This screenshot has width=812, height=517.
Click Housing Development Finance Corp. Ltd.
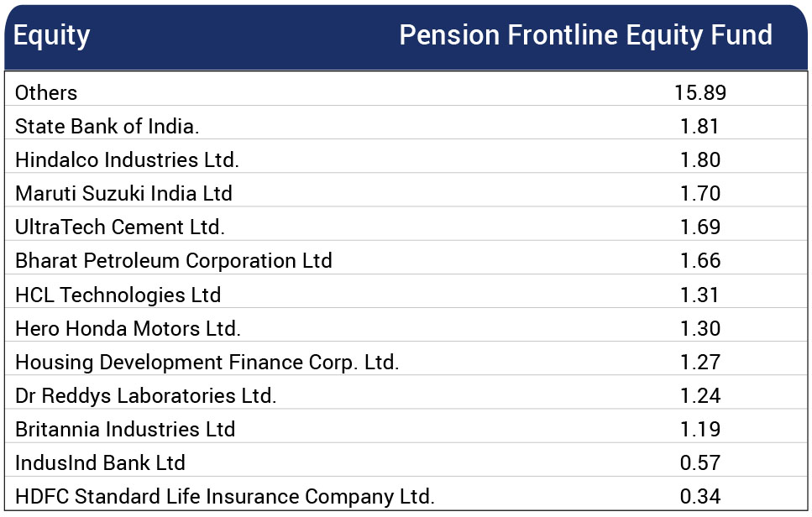coord(207,363)
